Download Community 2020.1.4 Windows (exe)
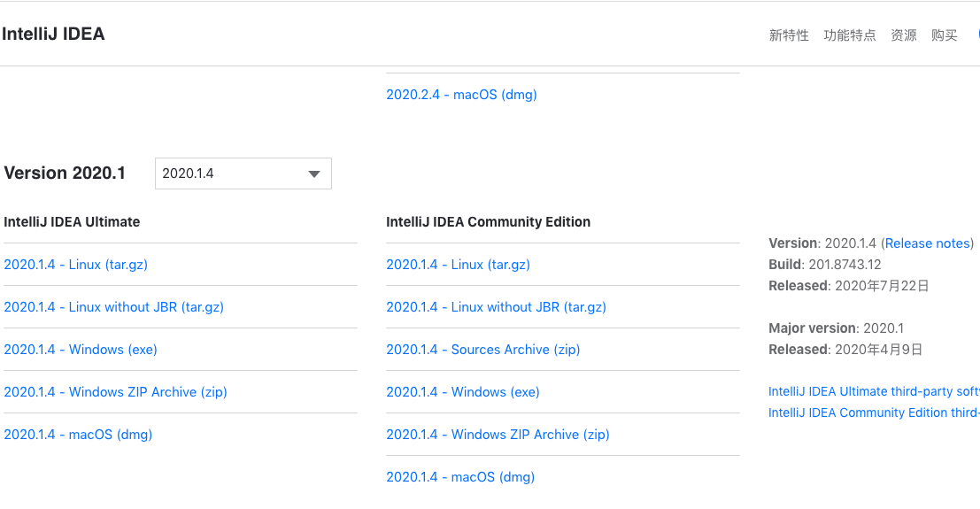This screenshot has height=509, width=980. pyautogui.click(x=463, y=392)
